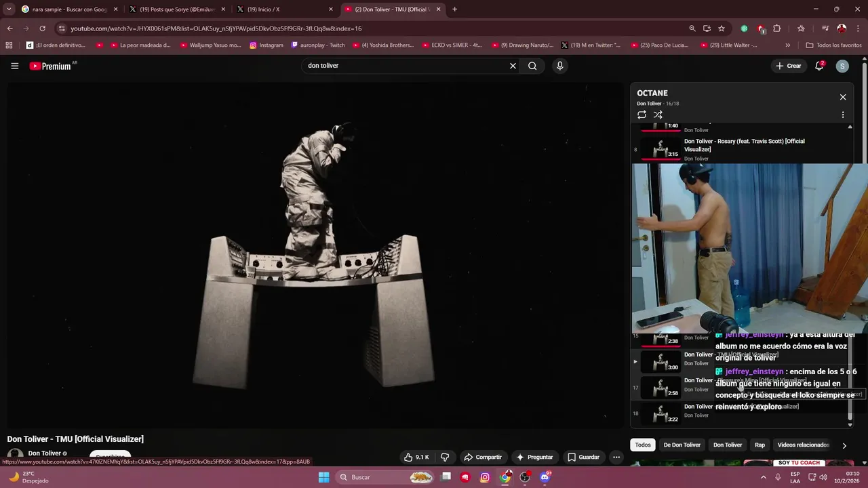
Task: Save video using the Guardar button
Action: pos(583,457)
